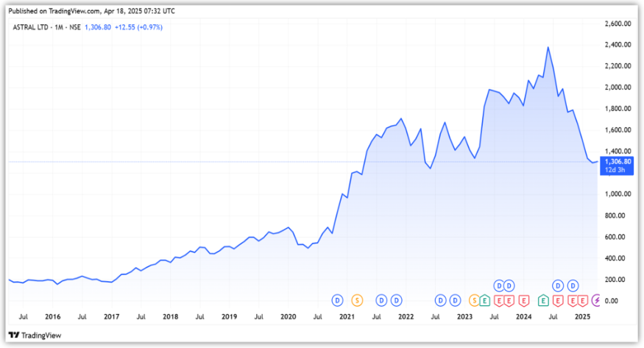This screenshot has width=644, height=348.
Task: Select the D dividend marker left of 2022
Action: pos(396,300)
